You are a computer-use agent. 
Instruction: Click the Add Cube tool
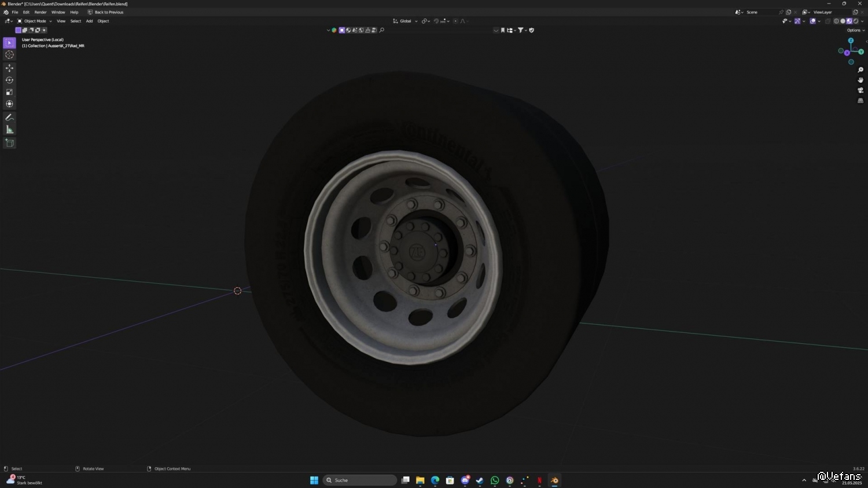click(9, 143)
